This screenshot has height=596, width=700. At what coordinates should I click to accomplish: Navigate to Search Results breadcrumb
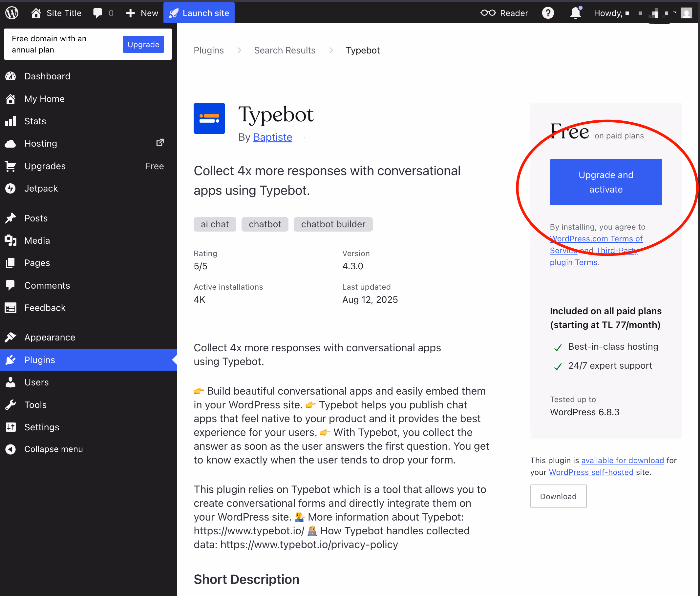click(x=285, y=50)
